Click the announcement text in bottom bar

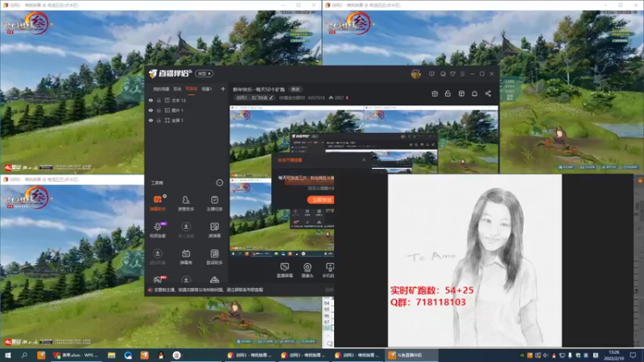208,290
